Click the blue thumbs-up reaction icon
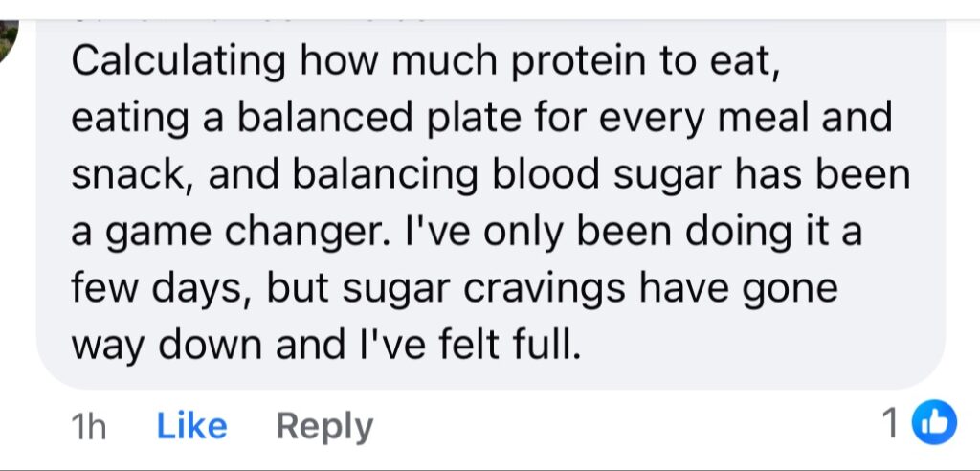This screenshot has height=471, width=980. (x=933, y=424)
